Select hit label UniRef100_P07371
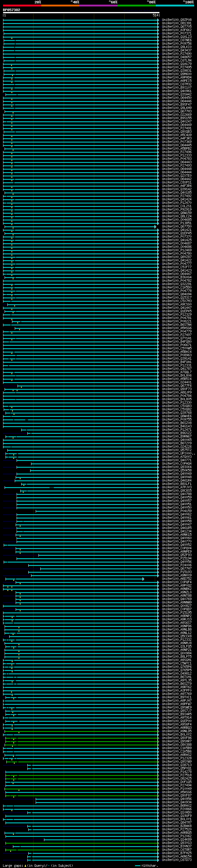 point(177,33)
